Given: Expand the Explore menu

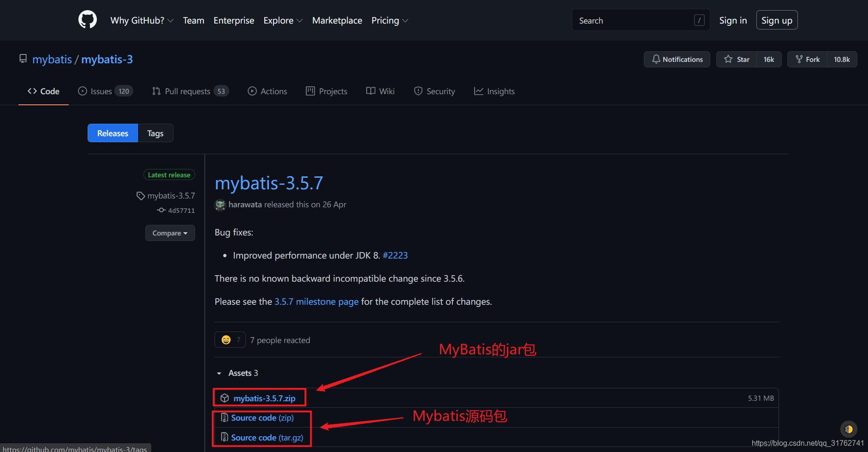Looking at the screenshot, I should click(282, 20).
